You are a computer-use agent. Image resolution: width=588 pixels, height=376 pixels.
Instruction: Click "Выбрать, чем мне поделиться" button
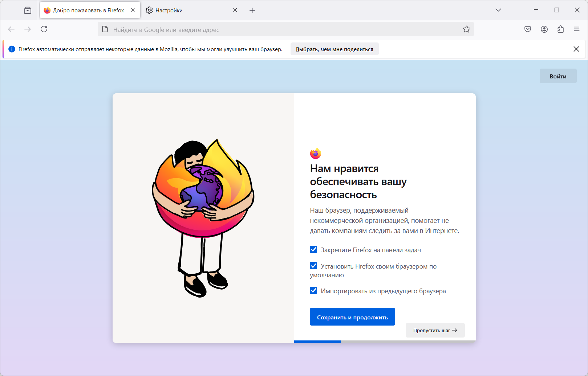point(334,49)
